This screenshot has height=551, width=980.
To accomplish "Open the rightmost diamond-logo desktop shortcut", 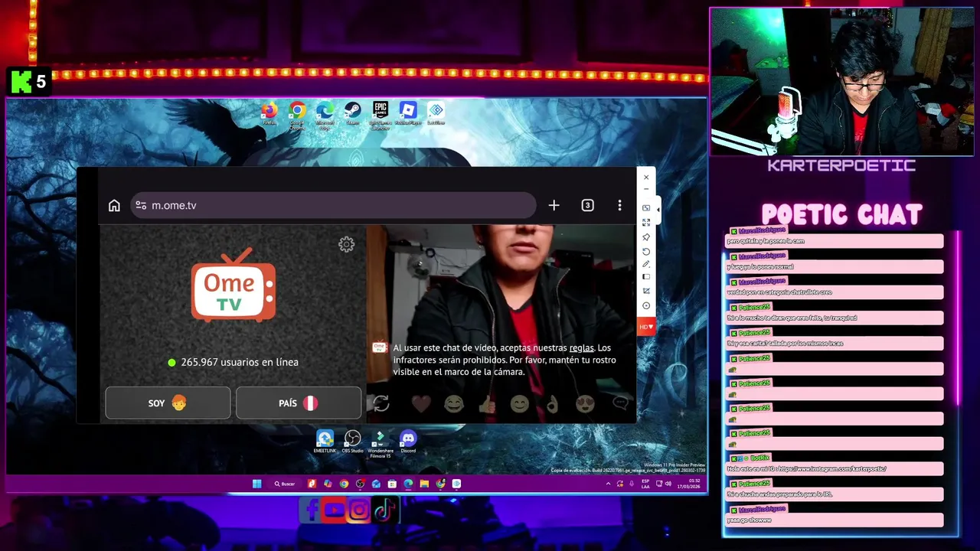I will pos(436,113).
